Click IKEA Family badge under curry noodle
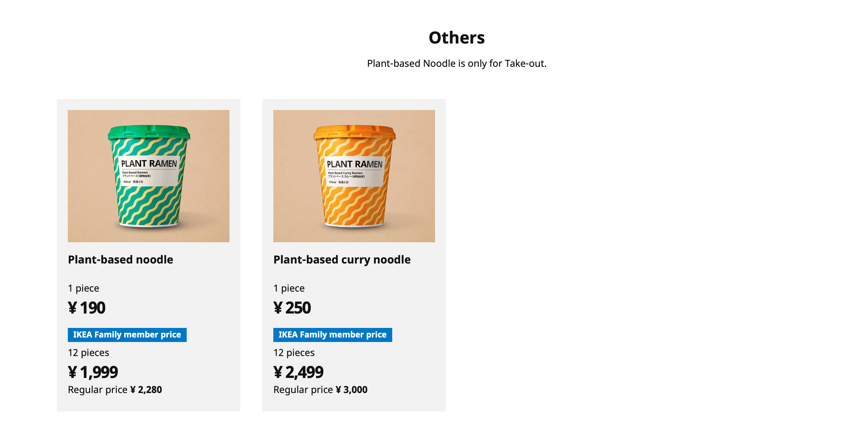Screen dimensions: 868x429 tap(333, 335)
